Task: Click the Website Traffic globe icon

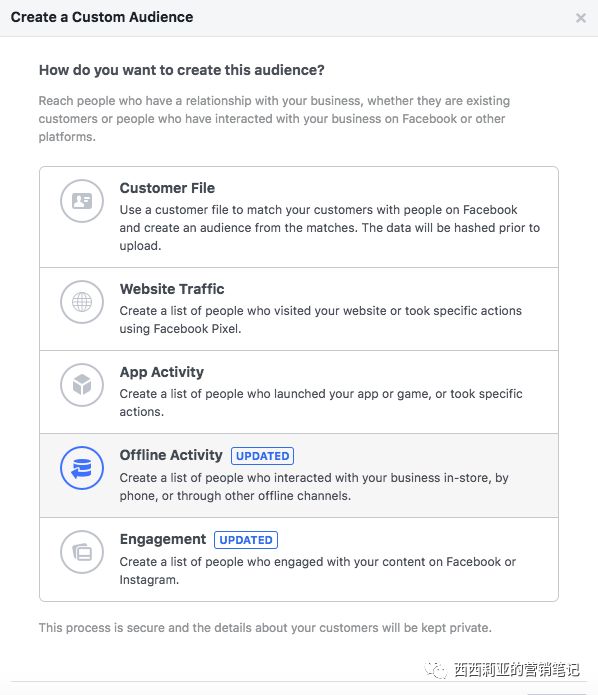Action: (x=82, y=302)
